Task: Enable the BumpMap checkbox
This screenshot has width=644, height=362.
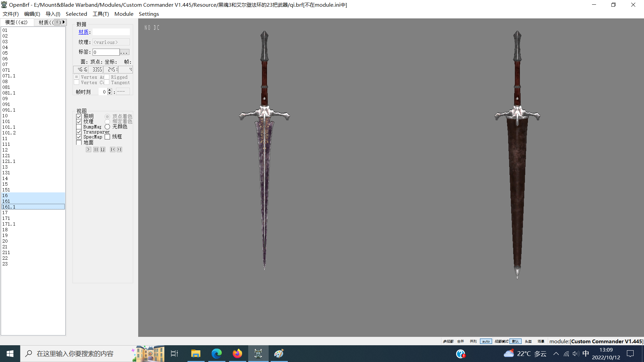Action: (79, 127)
